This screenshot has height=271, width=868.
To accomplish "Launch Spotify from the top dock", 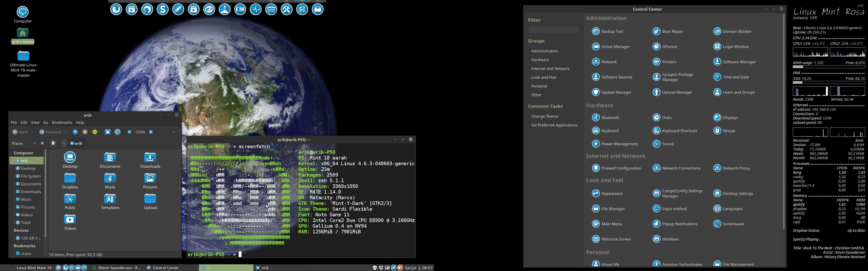I will tap(271, 10).
